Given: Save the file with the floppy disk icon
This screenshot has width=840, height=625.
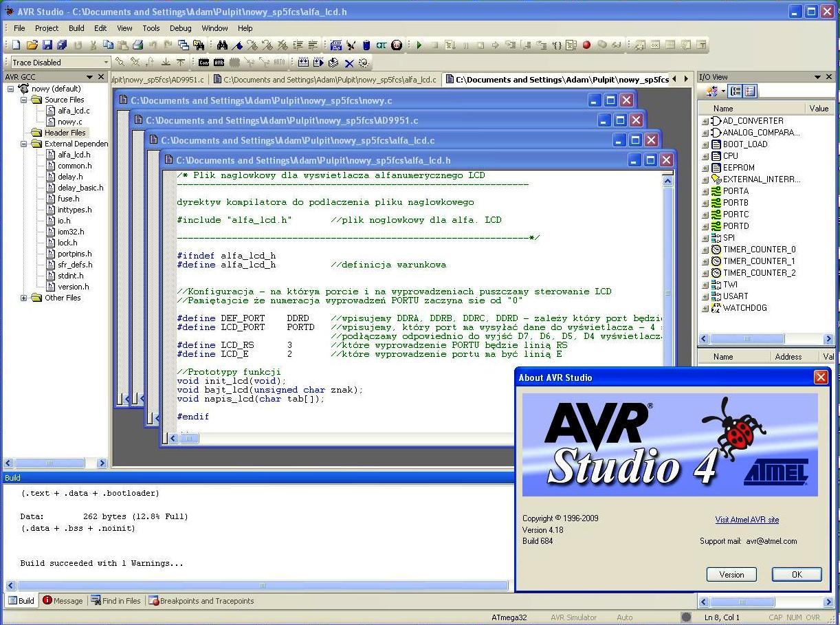Looking at the screenshot, I should 47,45.
